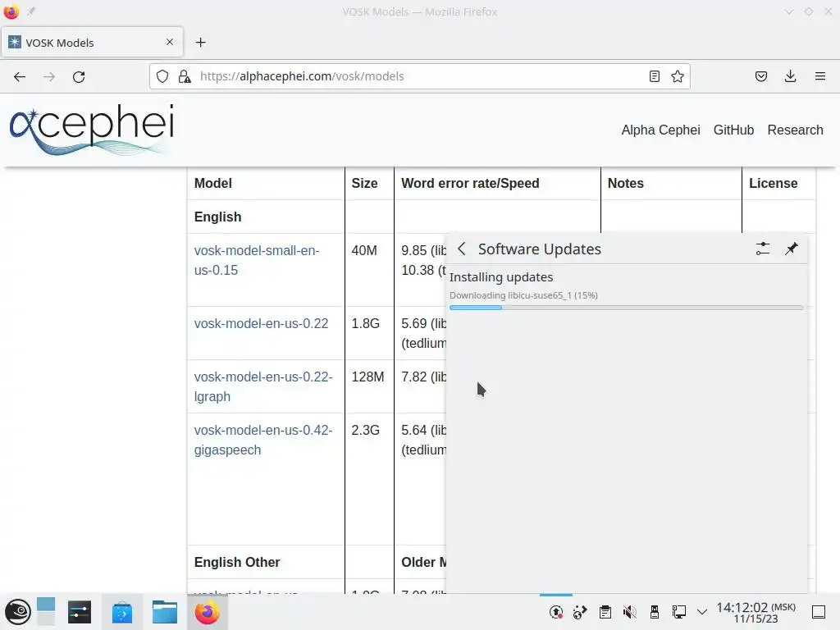Toggle reader view in address bar

[654, 76]
